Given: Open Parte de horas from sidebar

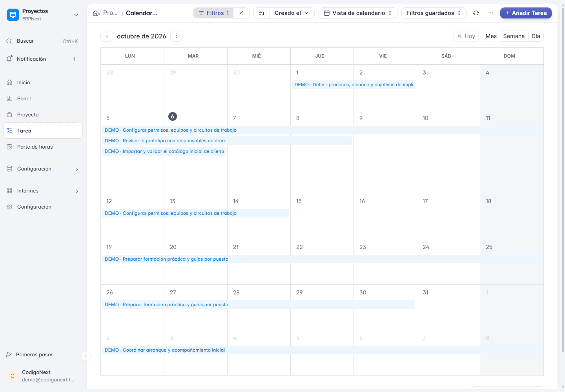Looking at the screenshot, I should [43, 147].
